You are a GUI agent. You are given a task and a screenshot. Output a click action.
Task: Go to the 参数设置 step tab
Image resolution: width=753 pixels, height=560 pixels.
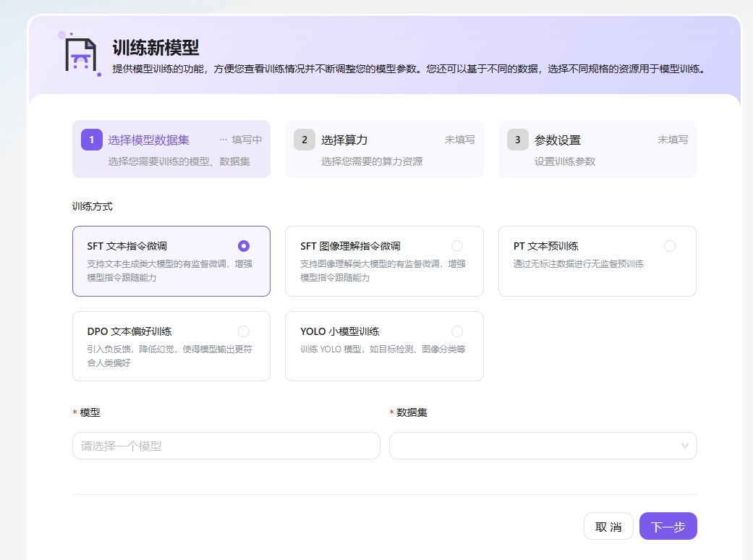(597, 149)
